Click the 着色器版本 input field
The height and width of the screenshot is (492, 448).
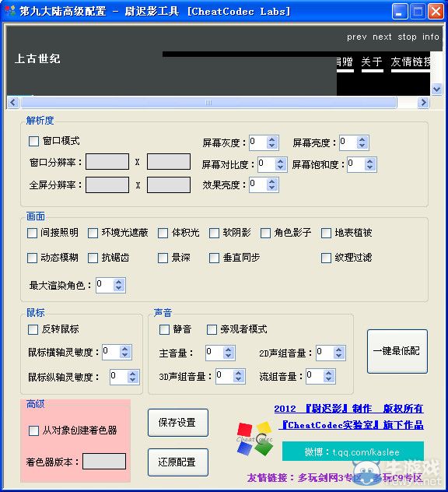click(104, 461)
